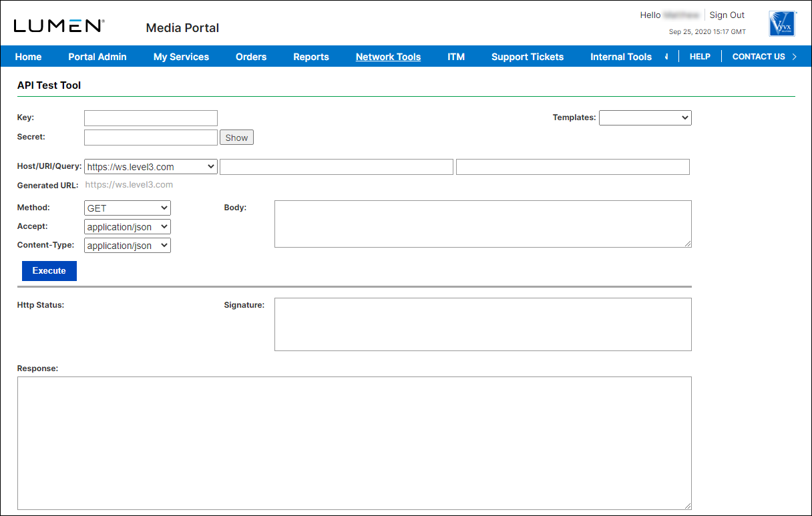
Task: Open the Orders menu
Action: point(251,57)
